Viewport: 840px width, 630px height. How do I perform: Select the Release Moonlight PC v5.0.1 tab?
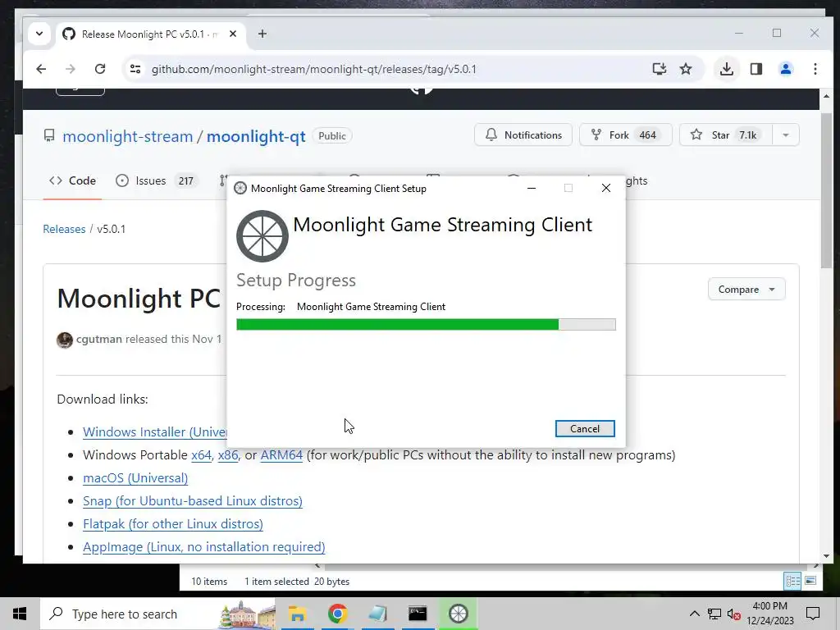[150, 34]
